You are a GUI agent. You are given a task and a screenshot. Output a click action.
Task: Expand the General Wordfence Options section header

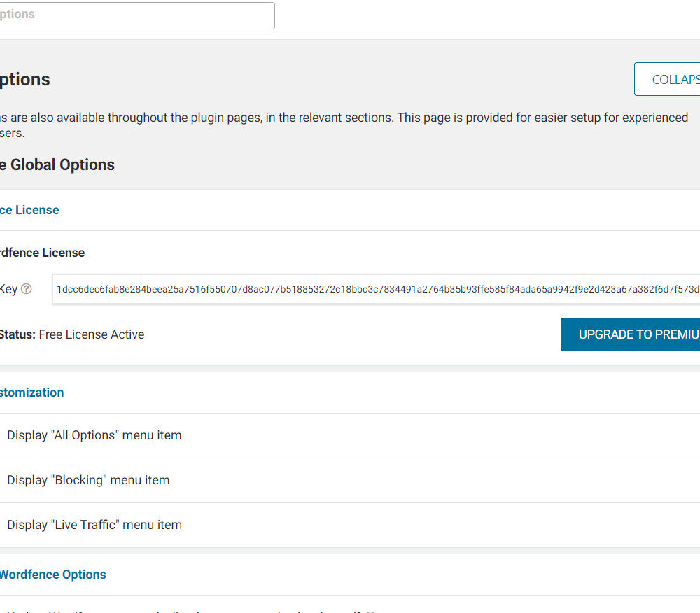click(x=52, y=575)
